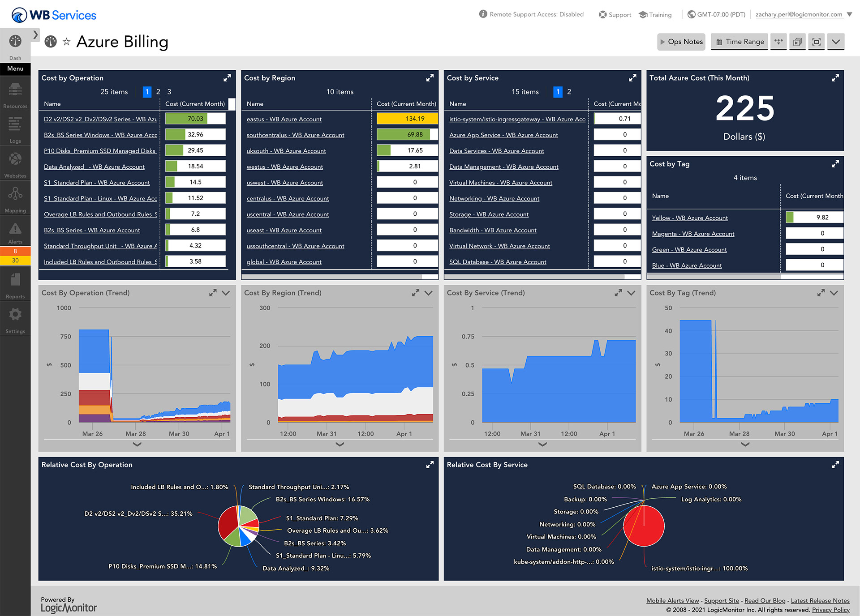Show legend below Cost By Operation trend

tap(137, 444)
